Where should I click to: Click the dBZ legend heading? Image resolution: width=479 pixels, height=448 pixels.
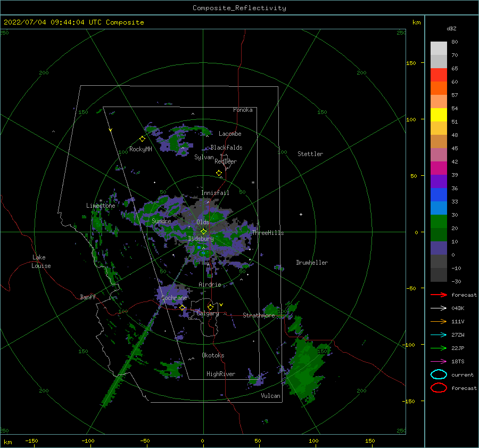451,28
